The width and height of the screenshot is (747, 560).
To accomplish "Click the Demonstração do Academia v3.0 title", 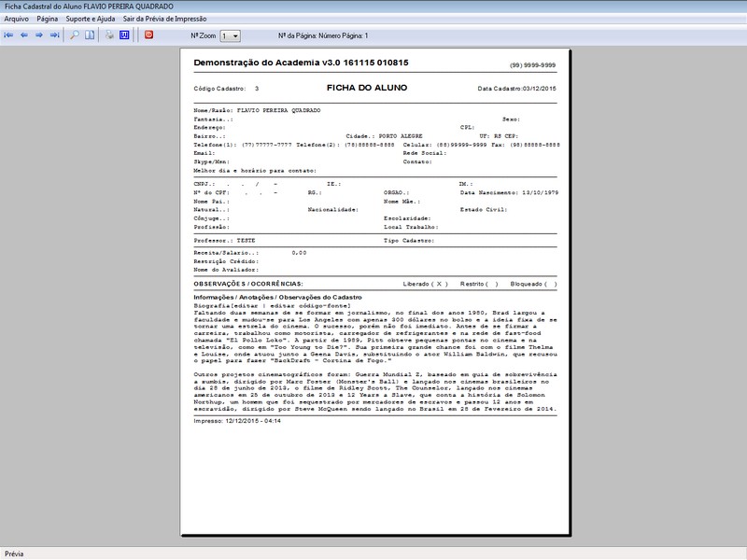I will (x=301, y=63).
